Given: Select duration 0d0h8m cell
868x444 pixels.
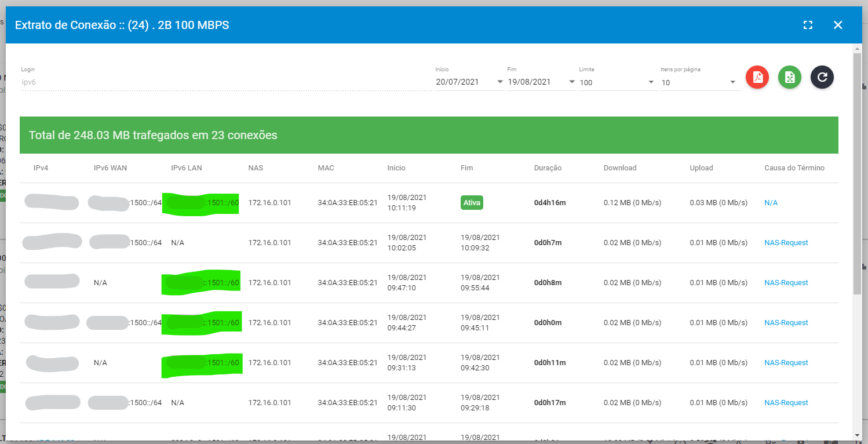Looking at the screenshot, I should click(x=548, y=283).
